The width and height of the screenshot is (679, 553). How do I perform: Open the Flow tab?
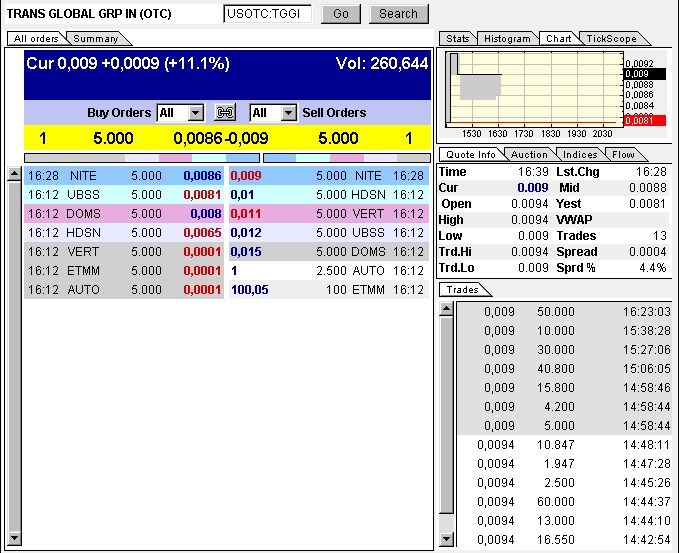[x=623, y=155]
